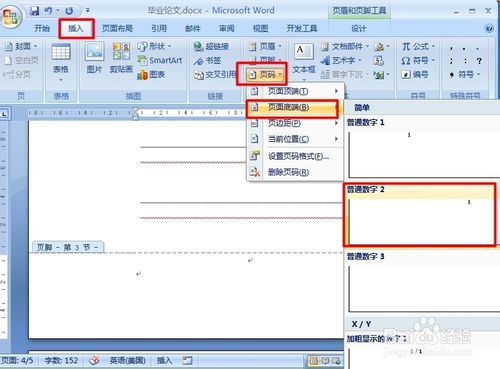
Task: Expand the 页边距 submenu
Action: tap(295, 123)
